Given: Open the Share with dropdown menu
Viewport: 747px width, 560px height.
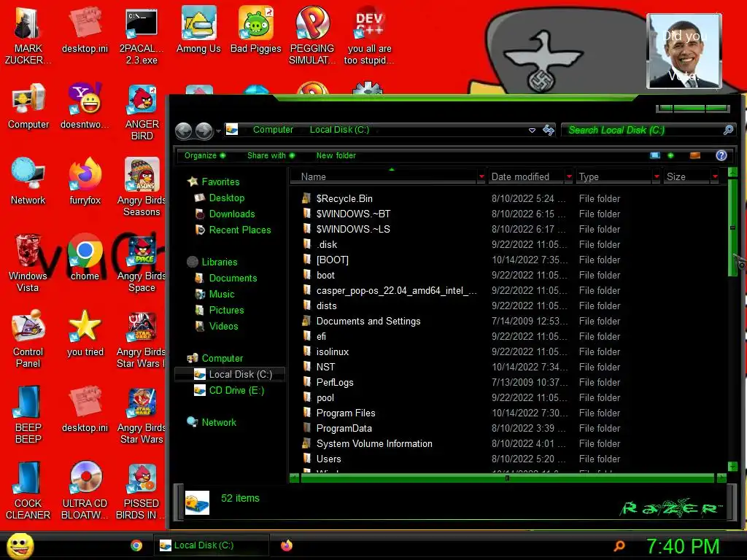Looking at the screenshot, I should point(271,155).
